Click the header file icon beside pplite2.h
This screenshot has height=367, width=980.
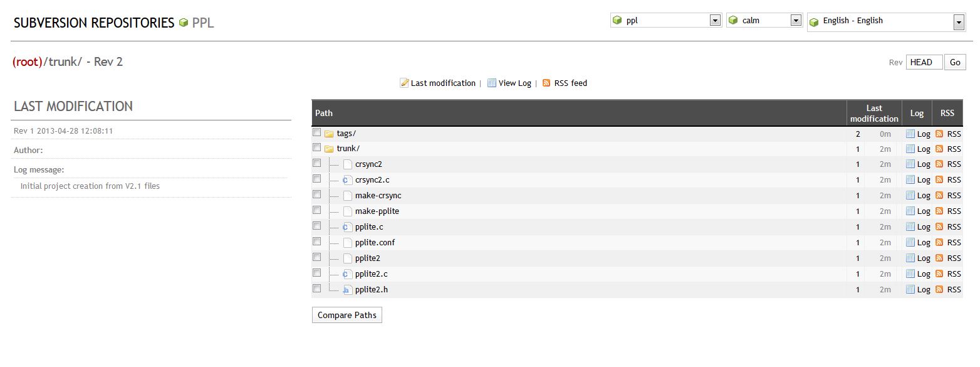[347, 290]
